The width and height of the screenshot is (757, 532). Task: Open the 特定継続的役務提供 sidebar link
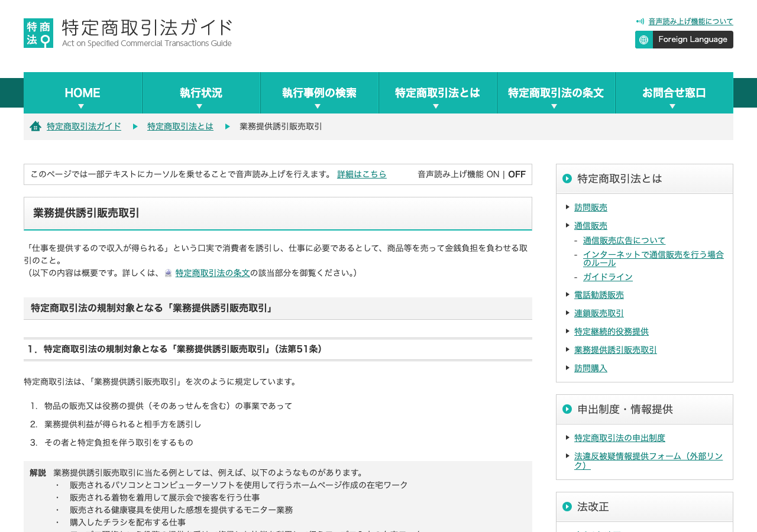612,332
